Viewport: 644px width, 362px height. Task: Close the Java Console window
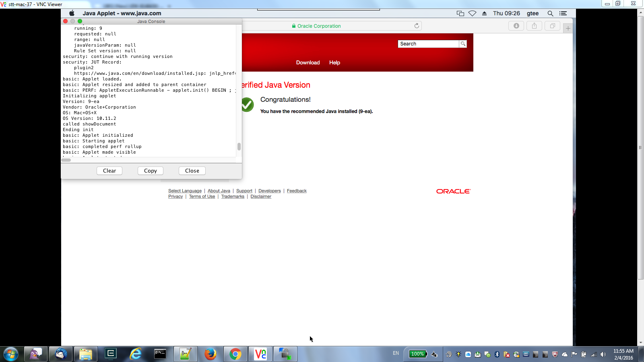[192, 171]
